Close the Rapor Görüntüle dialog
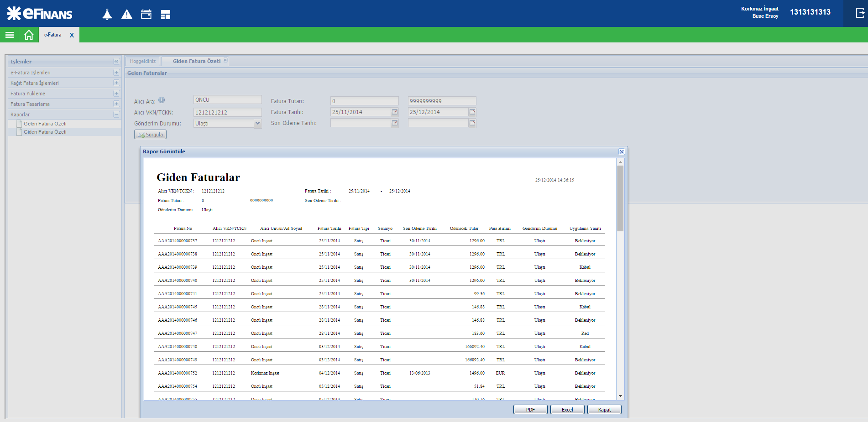This screenshot has height=422, width=868. point(622,151)
